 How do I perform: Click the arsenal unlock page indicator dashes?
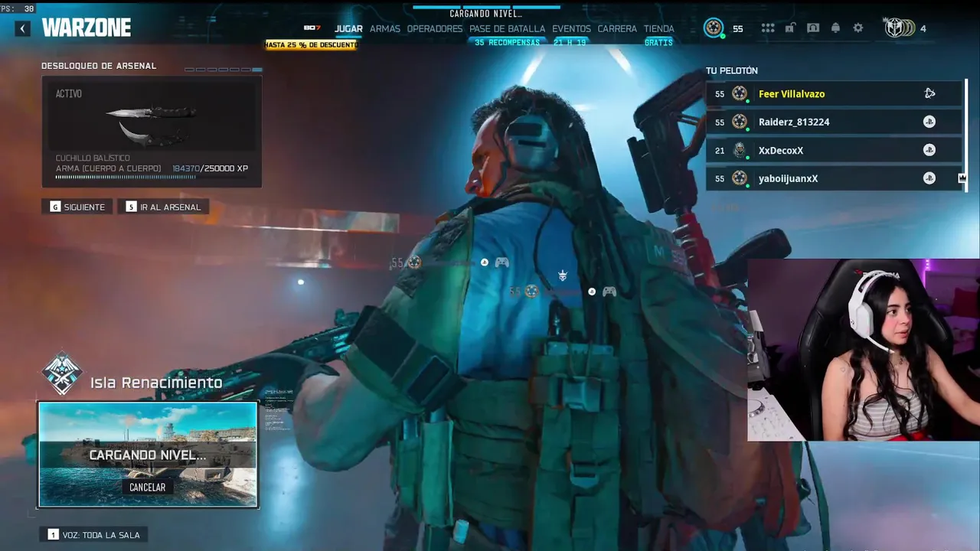coord(224,70)
